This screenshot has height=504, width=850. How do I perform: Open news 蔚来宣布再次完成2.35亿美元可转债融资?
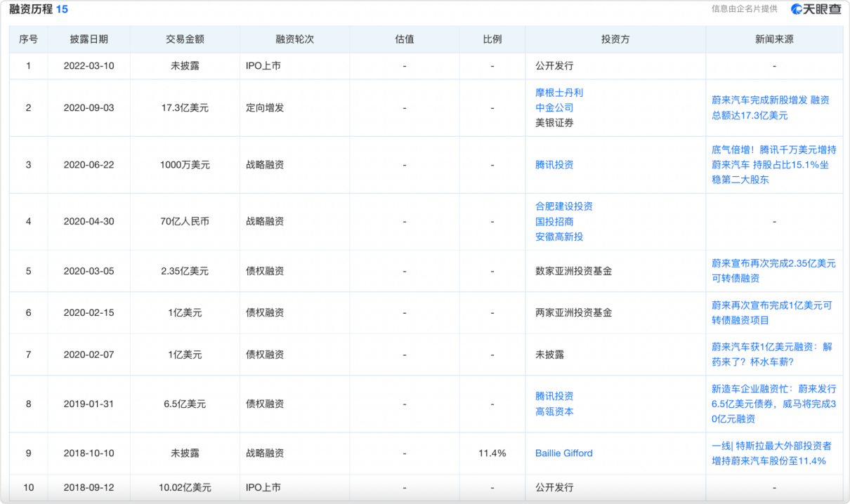click(x=774, y=271)
